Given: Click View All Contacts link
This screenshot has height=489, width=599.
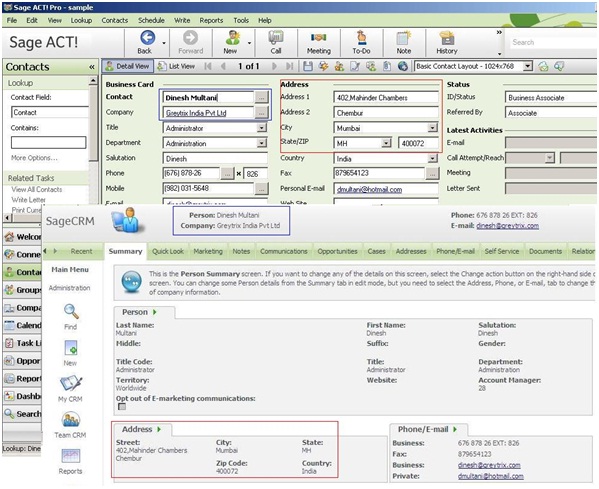Looking at the screenshot, I should pyautogui.click(x=37, y=189).
